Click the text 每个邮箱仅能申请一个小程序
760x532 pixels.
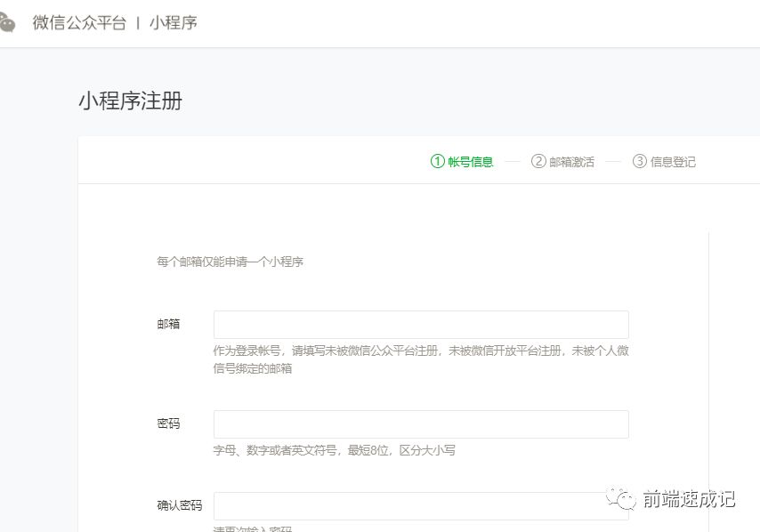coord(230,262)
